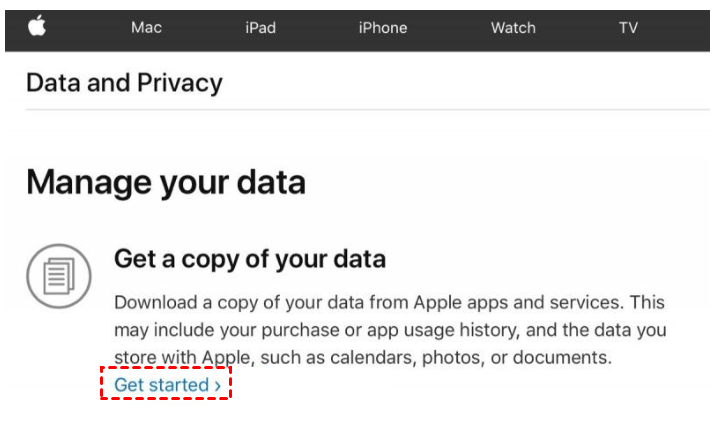Click the circular document copy icon
Screen dimensions: 713x424
pos(59,275)
